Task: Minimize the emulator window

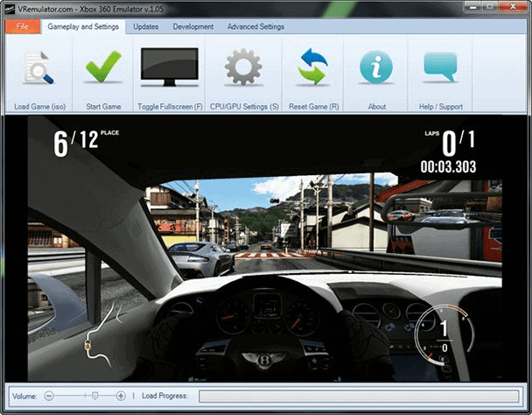Action: pyautogui.click(x=471, y=8)
